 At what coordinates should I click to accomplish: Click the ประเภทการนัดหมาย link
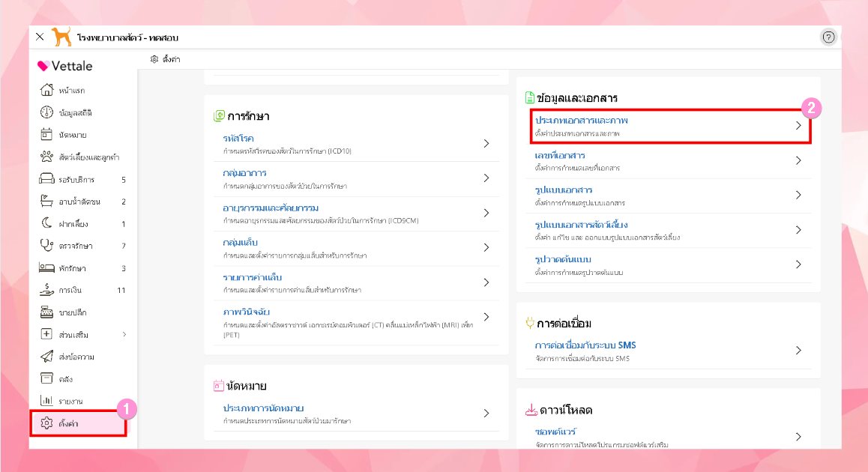pos(263,408)
